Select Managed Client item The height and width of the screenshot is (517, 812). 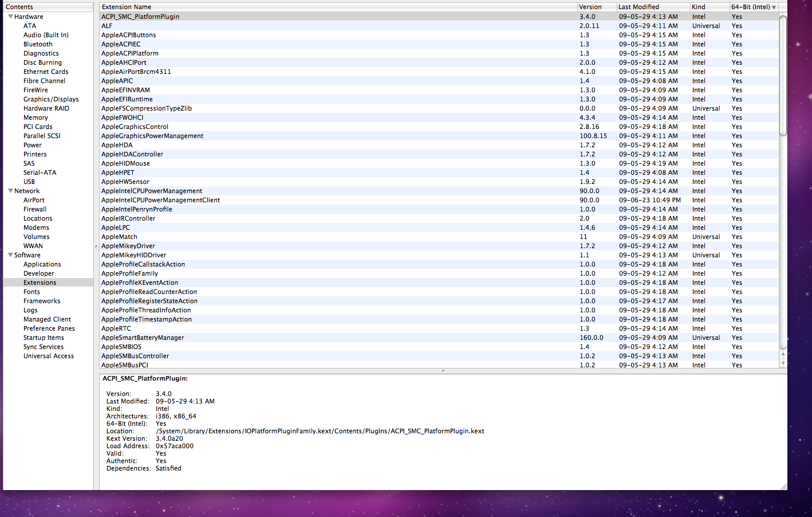tap(47, 319)
